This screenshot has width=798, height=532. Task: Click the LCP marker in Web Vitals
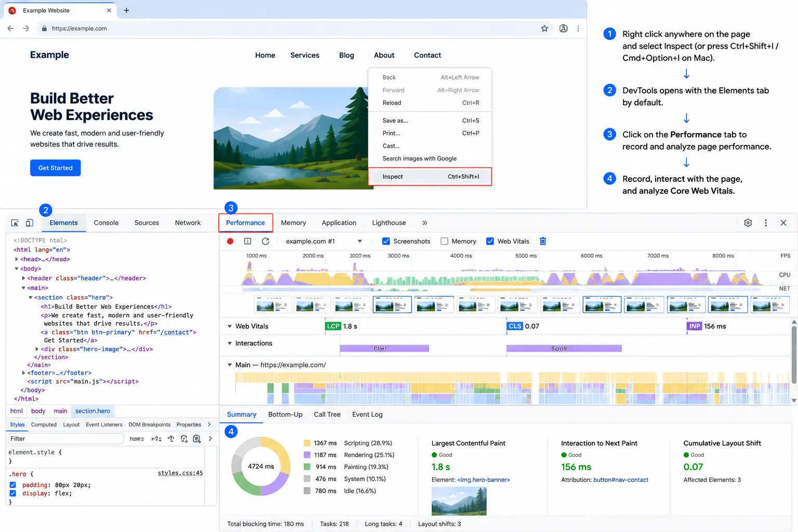pos(333,326)
